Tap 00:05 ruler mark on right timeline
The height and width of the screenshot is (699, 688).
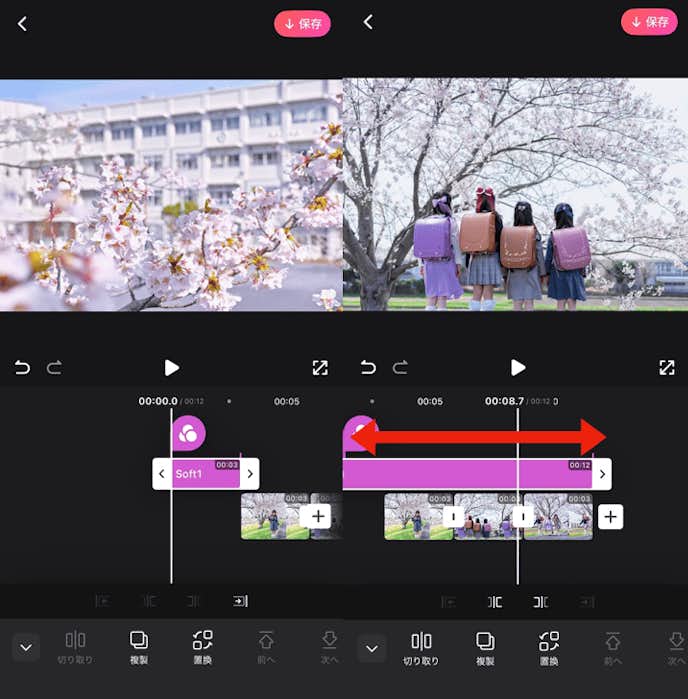[x=430, y=401]
